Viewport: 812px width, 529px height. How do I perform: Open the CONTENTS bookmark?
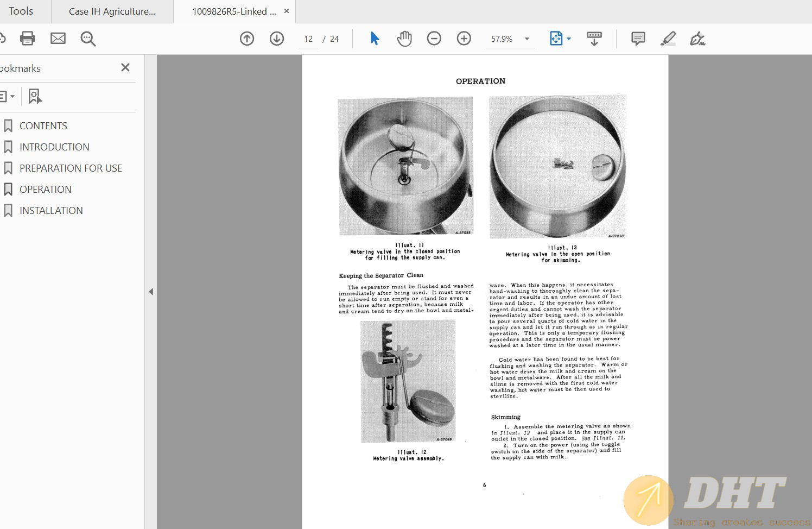pos(43,126)
